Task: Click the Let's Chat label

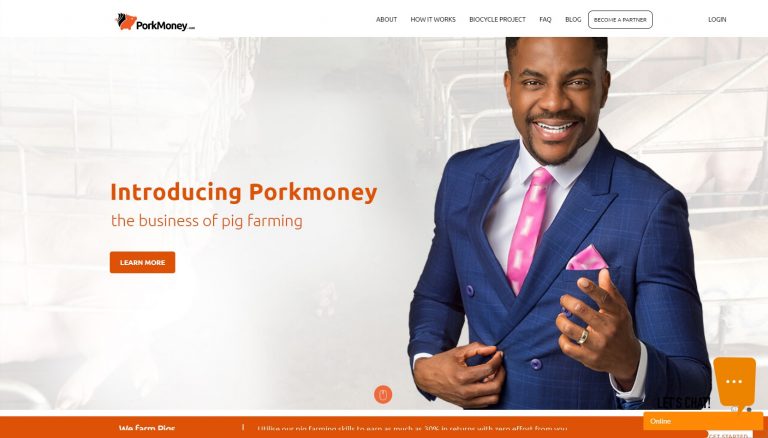Action: (683, 403)
